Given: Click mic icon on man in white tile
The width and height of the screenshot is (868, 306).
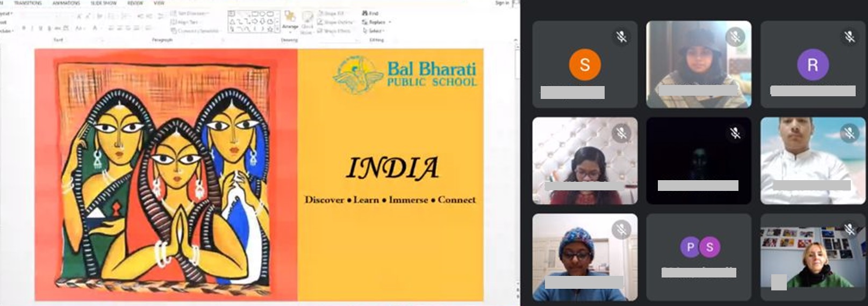Looking at the screenshot, I should (x=849, y=133).
